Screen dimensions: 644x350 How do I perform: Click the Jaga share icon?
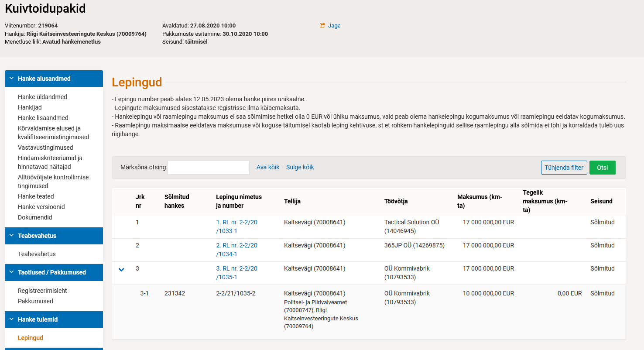coord(322,26)
